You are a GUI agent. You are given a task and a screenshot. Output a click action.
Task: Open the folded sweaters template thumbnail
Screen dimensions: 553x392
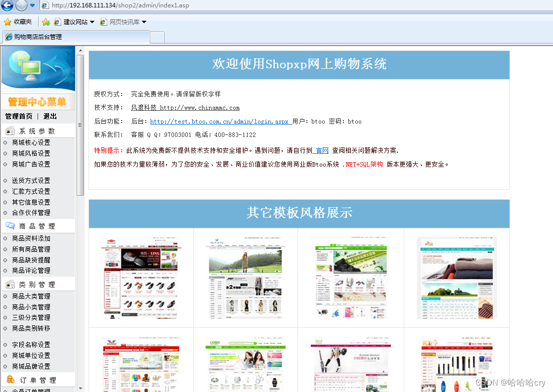pyautogui.click(x=457, y=278)
